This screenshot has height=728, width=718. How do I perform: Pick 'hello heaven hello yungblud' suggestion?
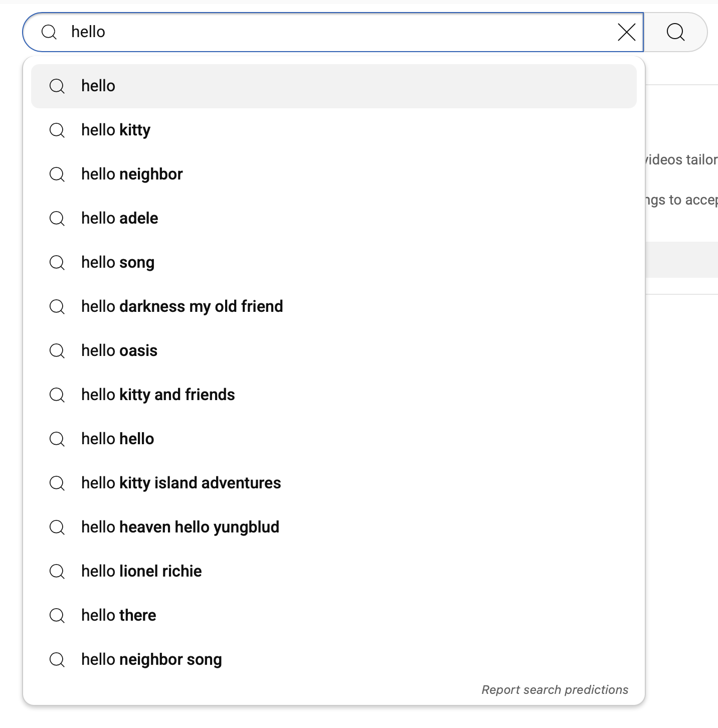click(x=180, y=527)
